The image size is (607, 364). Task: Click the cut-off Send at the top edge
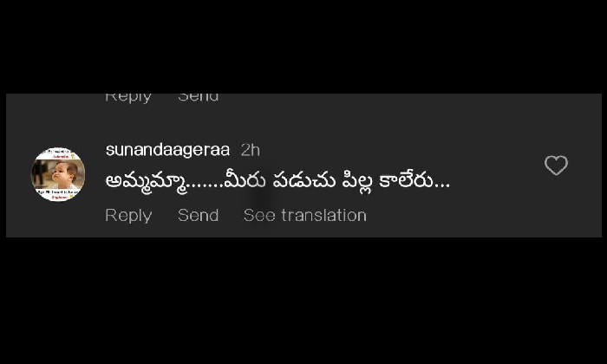tap(199, 97)
